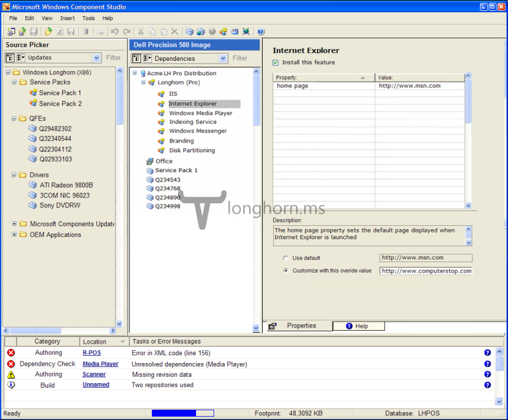Image resolution: width=508 pixels, height=420 pixels.
Task: Collapse the Longhorn (Pro) node
Action: coord(143,82)
